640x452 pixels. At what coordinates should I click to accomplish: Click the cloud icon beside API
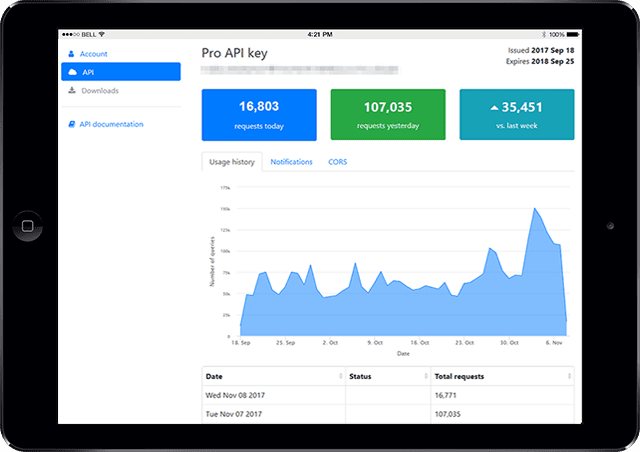pyautogui.click(x=72, y=72)
